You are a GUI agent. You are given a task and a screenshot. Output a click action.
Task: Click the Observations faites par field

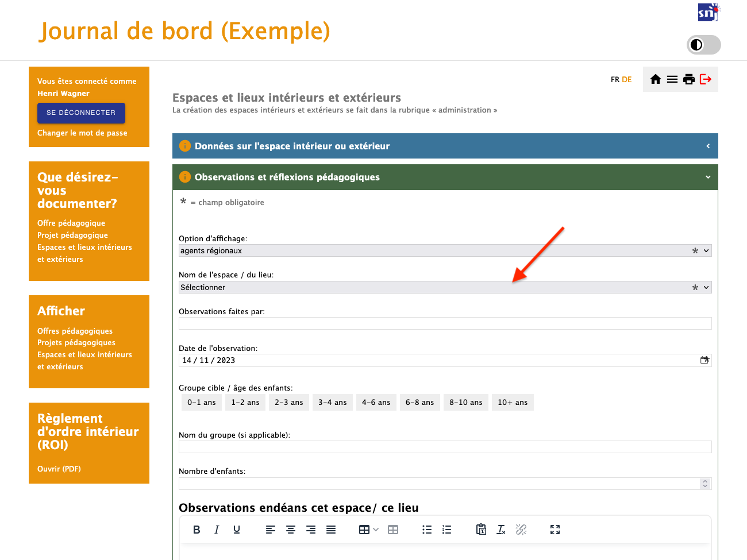[445, 323]
